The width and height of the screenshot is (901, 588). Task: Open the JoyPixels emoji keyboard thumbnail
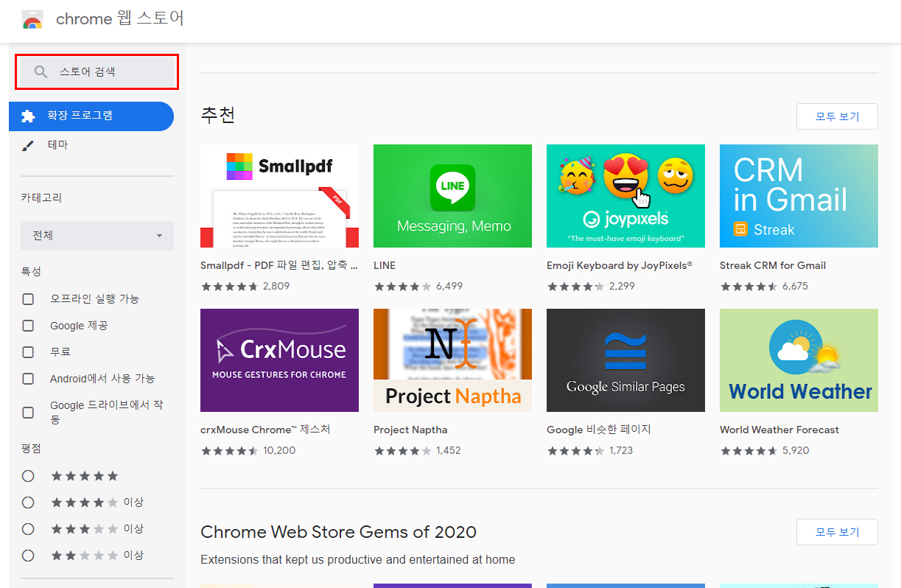(x=625, y=196)
